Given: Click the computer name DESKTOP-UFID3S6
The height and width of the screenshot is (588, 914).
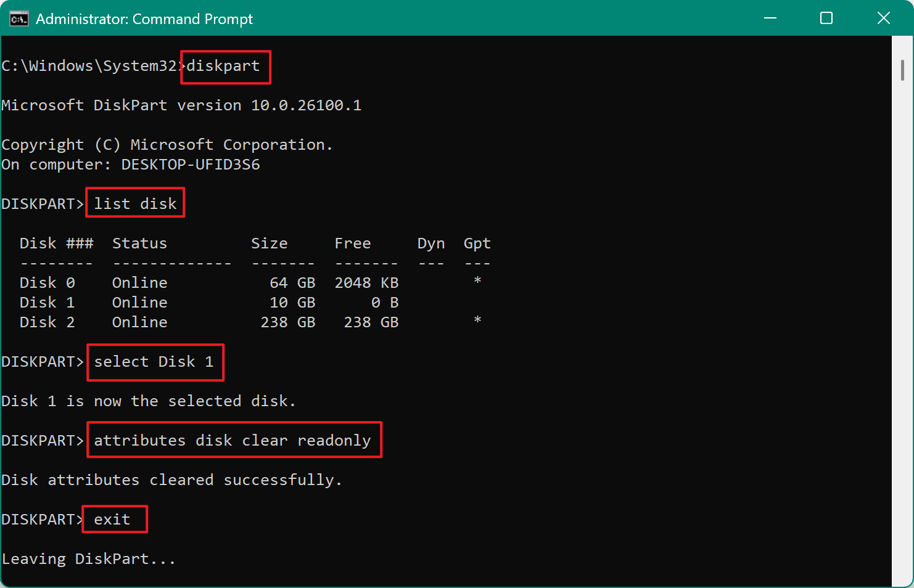Looking at the screenshot, I should click(190, 164).
